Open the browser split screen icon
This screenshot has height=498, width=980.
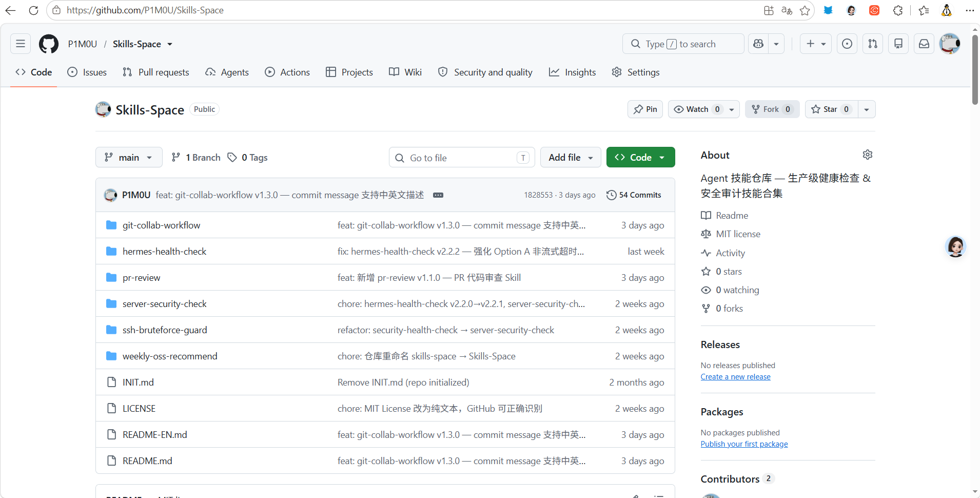click(769, 10)
